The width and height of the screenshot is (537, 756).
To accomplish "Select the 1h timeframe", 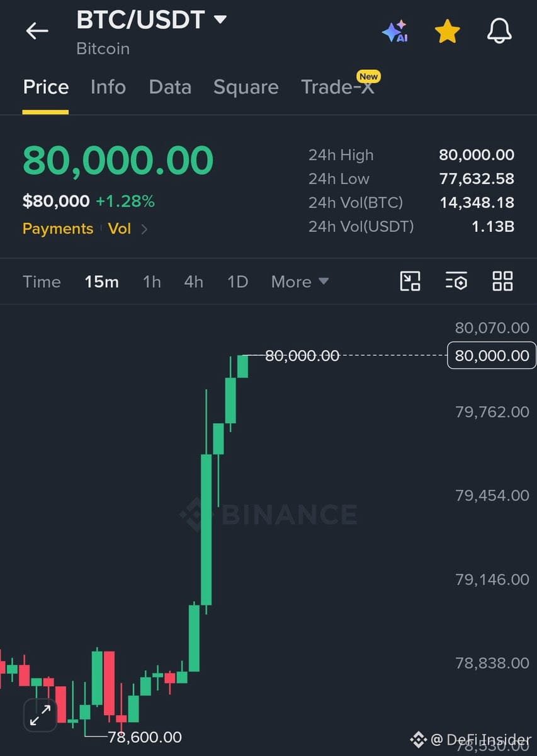I will 152,282.
